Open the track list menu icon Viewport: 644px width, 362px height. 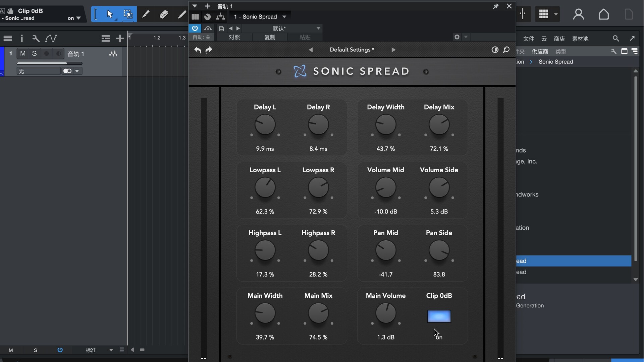(x=8, y=39)
